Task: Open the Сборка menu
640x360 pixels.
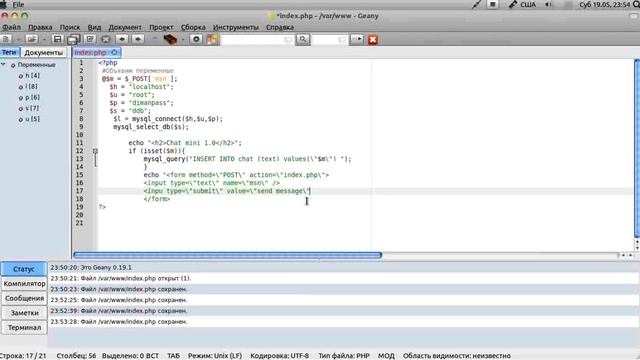Action: pyautogui.click(x=193, y=27)
